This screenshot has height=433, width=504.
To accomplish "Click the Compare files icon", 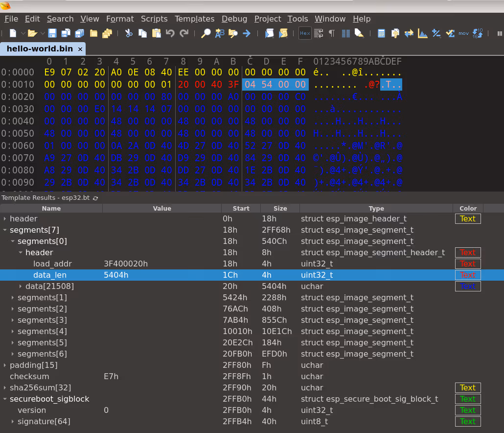I will (x=409, y=33).
